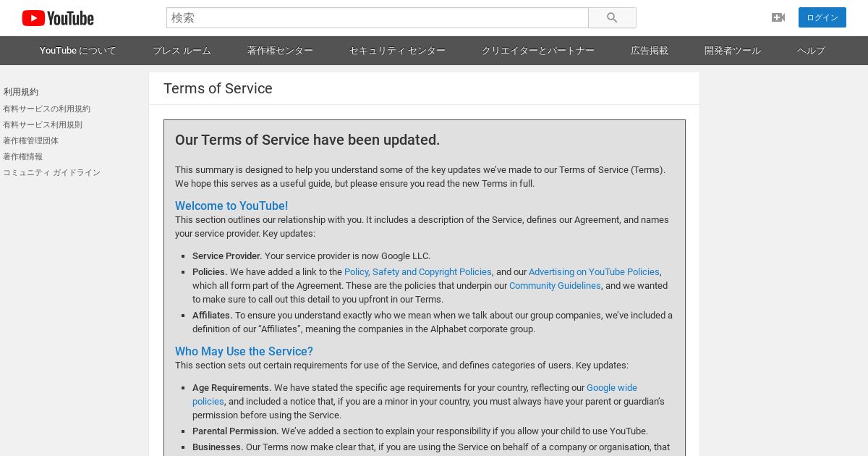Click the 'Age Requirements.' bold text

pyautogui.click(x=232, y=388)
